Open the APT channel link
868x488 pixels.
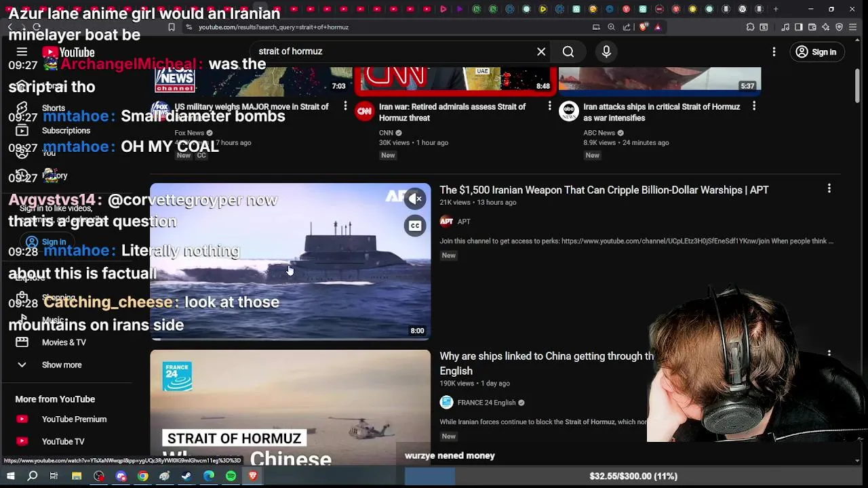(464, 222)
